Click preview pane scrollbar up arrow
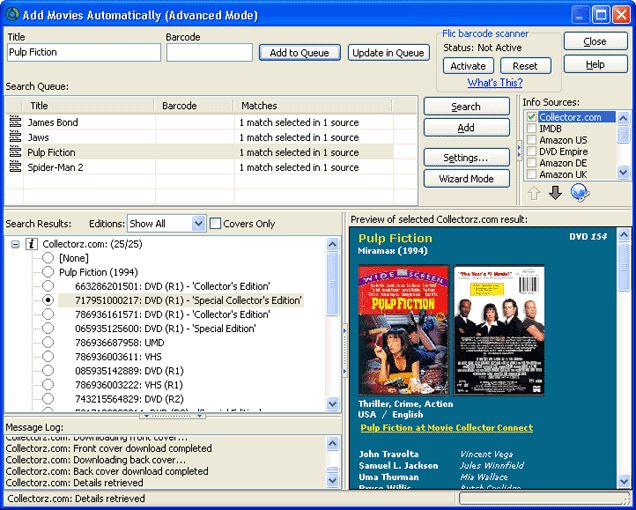Image resolution: width=636 pixels, height=510 pixels. 624,236
